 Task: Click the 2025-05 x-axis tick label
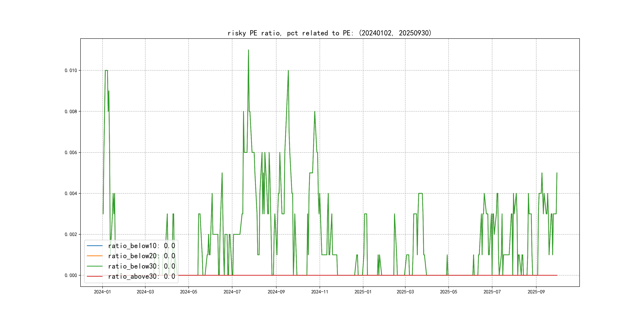click(x=448, y=292)
